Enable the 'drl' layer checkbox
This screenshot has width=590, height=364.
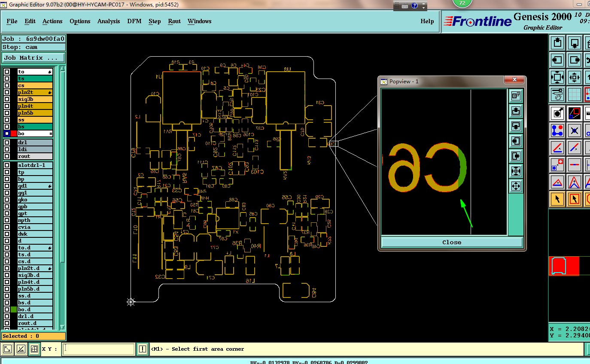pyautogui.click(x=7, y=143)
